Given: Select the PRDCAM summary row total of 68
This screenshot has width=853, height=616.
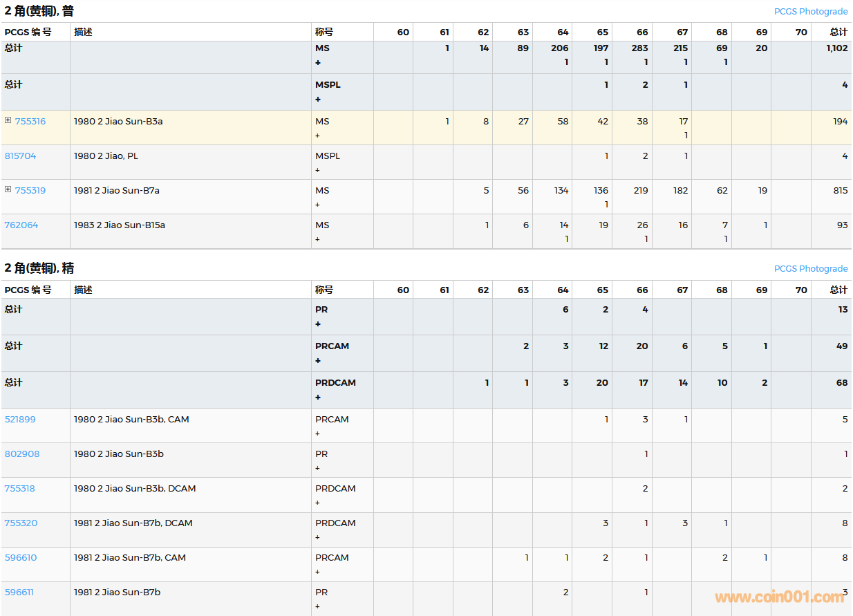Looking at the screenshot, I should pos(841,383).
